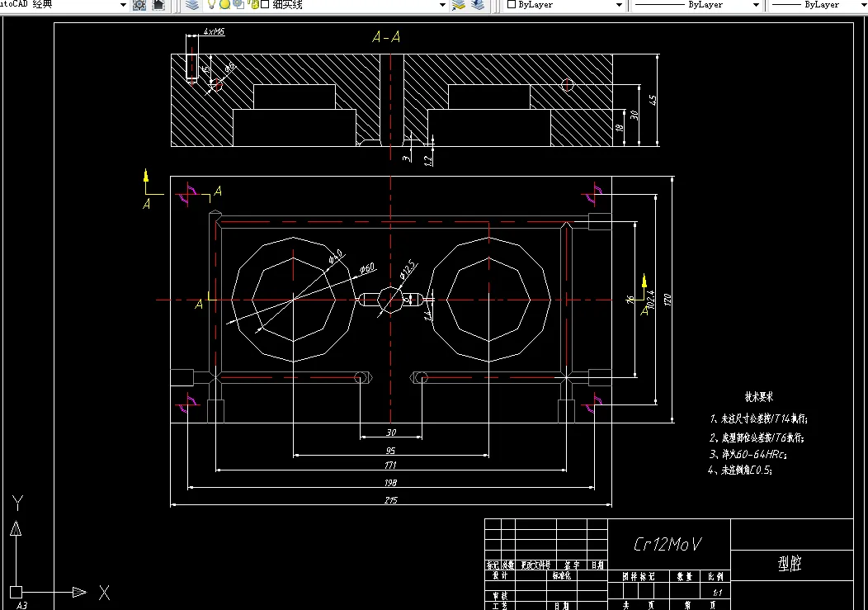Open the AutoCAD 经典 workspace dropdown
This screenshot has width=868, height=610.
pos(123,5)
